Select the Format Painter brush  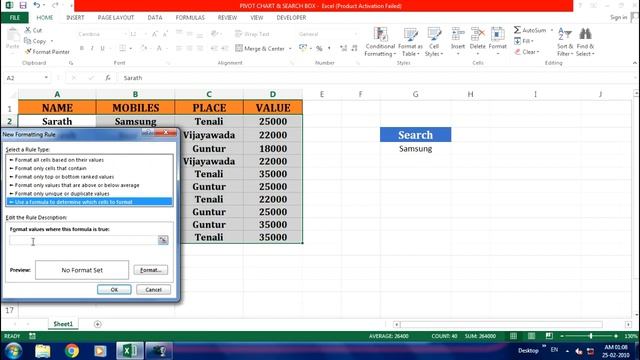(x=28, y=52)
